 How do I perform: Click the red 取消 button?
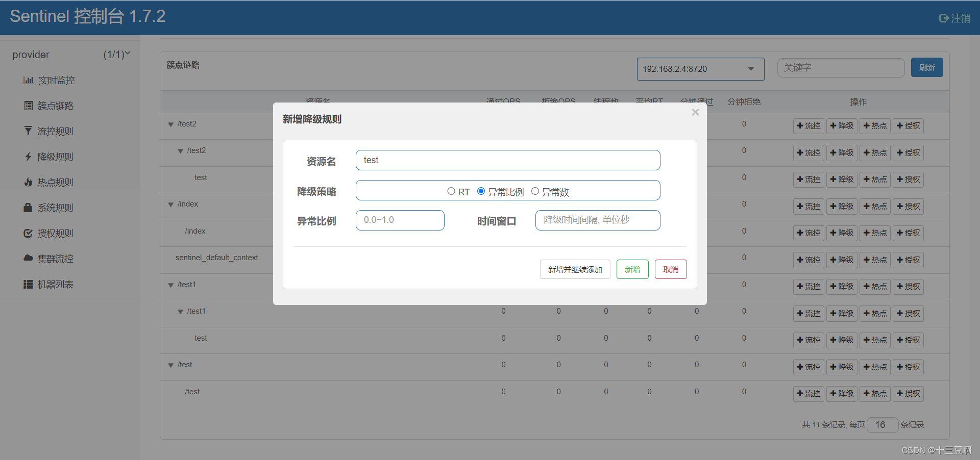(x=671, y=269)
